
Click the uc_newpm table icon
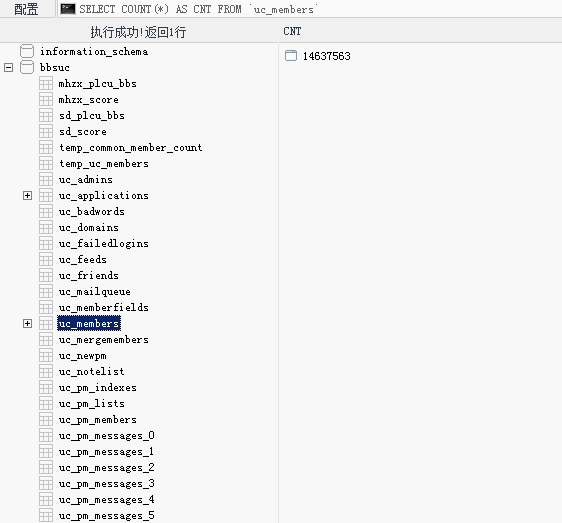click(x=46, y=355)
